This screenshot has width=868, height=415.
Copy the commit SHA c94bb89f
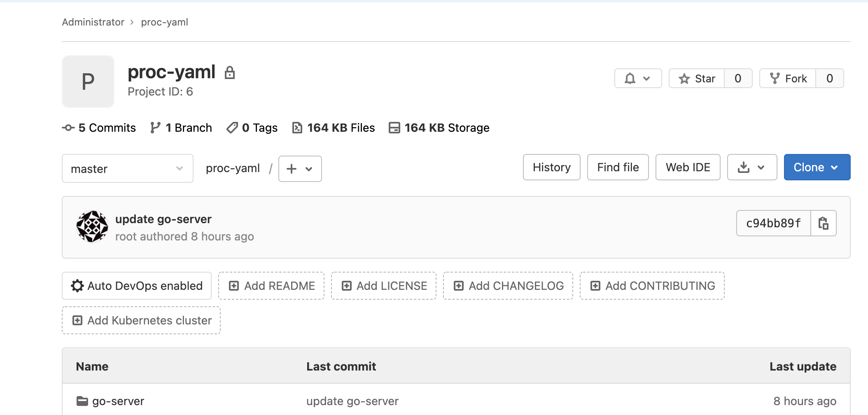(x=823, y=223)
